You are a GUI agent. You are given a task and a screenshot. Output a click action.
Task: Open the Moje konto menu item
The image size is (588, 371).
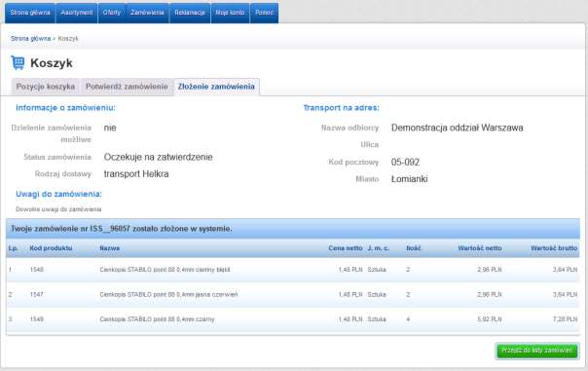click(230, 13)
